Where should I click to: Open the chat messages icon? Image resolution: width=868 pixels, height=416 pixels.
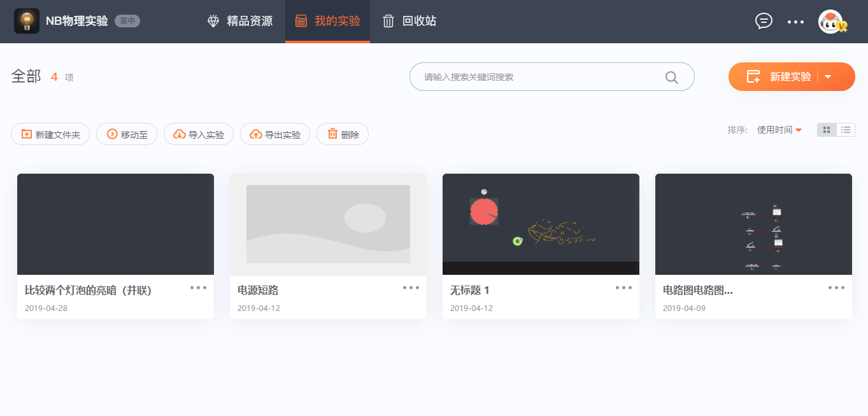click(764, 21)
